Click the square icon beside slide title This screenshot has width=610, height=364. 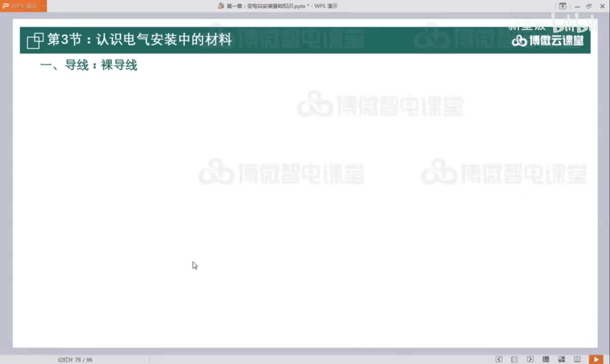point(35,40)
